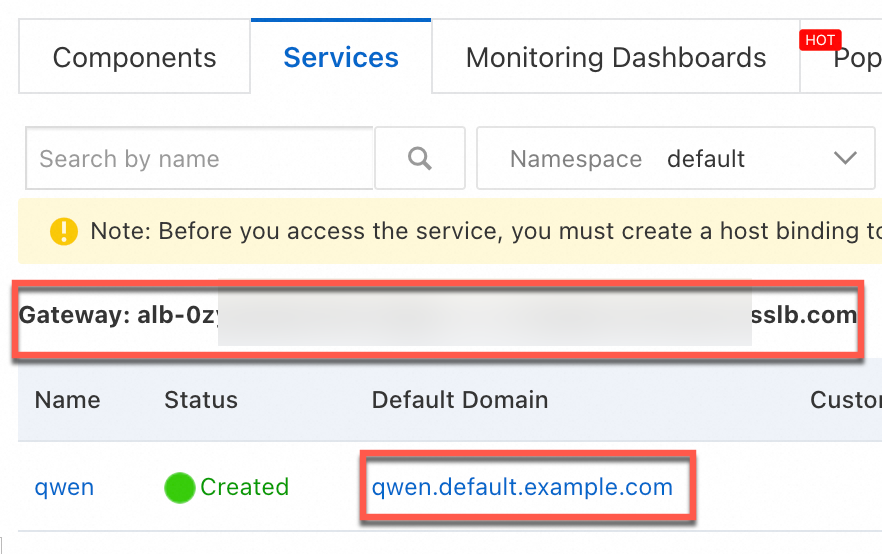Click the magnifier search button
This screenshot has width=882, height=554.
pos(420,159)
